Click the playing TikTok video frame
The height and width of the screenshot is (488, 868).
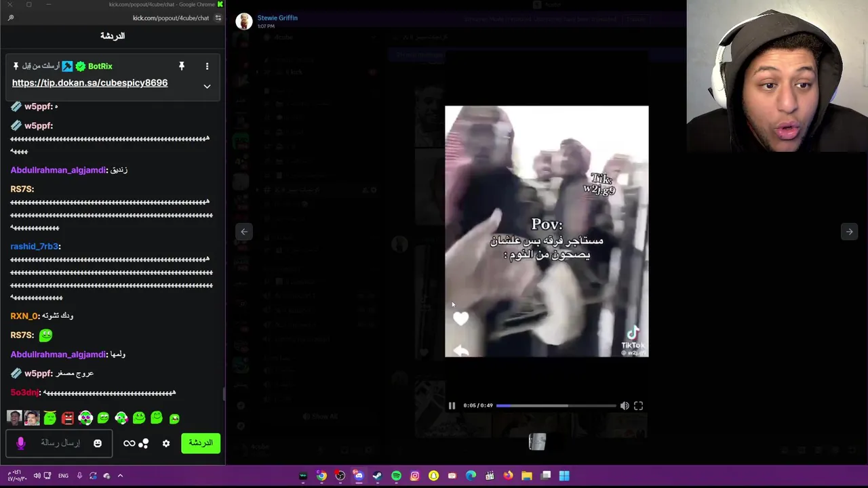(x=547, y=231)
